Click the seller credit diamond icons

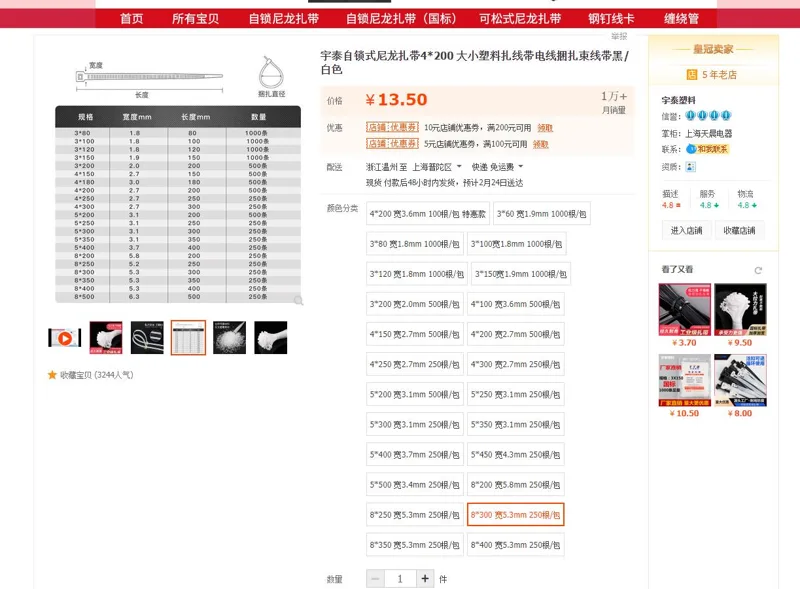point(708,116)
